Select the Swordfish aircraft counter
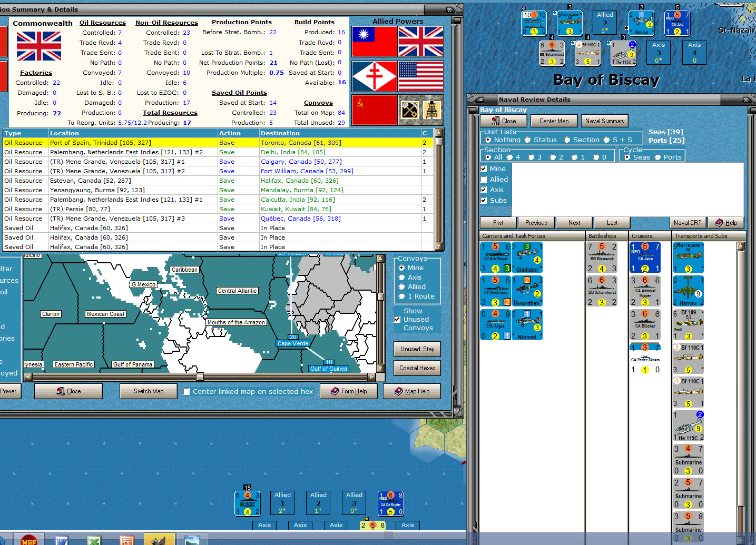This screenshot has width=756, height=545. [527, 291]
